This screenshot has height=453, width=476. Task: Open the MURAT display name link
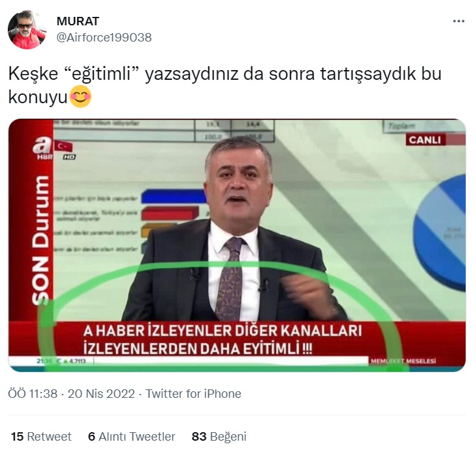[x=78, y=21]
